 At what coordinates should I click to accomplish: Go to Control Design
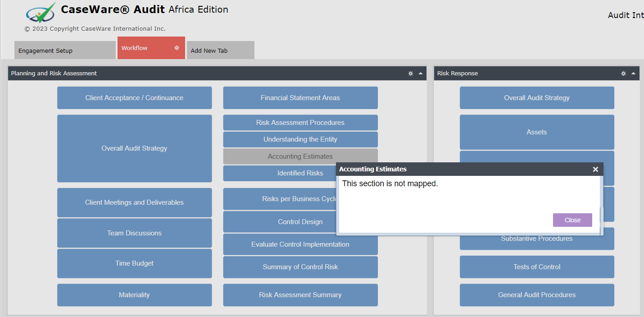(x=280, y=222)
